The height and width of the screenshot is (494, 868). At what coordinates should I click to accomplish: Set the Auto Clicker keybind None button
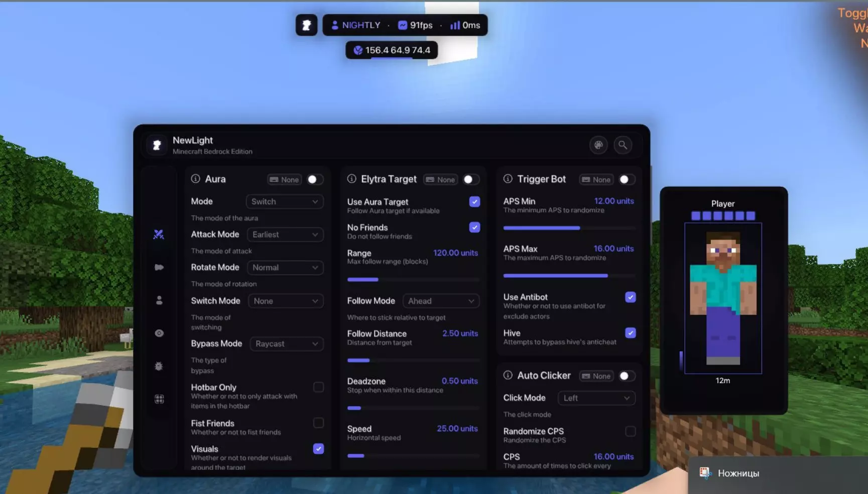point(596,376)
